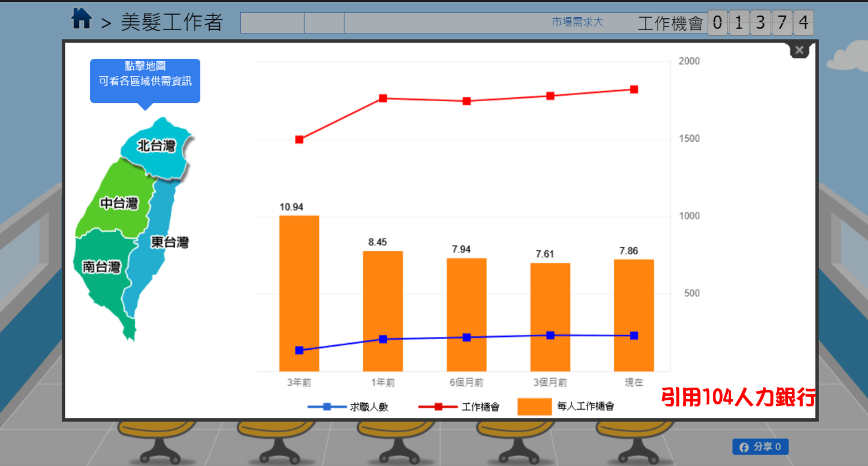Click red 工作機會 data point at 3個月前

click(x=550, y=96)
